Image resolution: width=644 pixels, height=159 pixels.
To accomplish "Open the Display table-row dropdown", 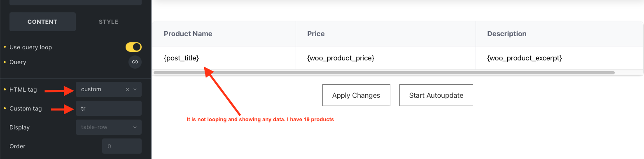I will click(x=109, y=127).
